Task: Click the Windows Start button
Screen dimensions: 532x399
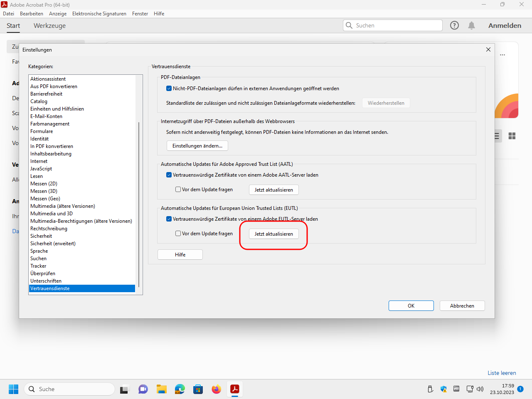Action: (x=13, y=389)
